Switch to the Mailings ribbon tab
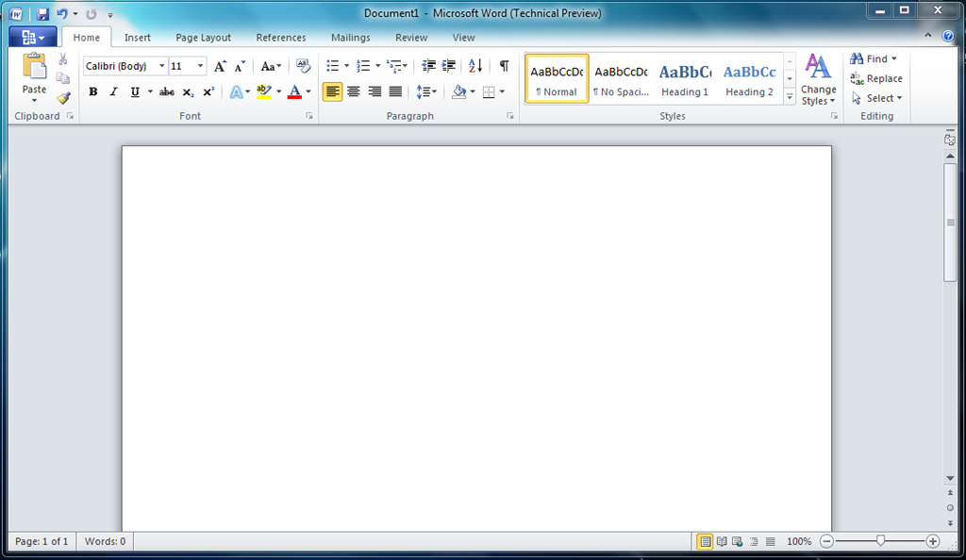This screenshot has height=560, width=966. pyautogui.click(x=350, y=38)
